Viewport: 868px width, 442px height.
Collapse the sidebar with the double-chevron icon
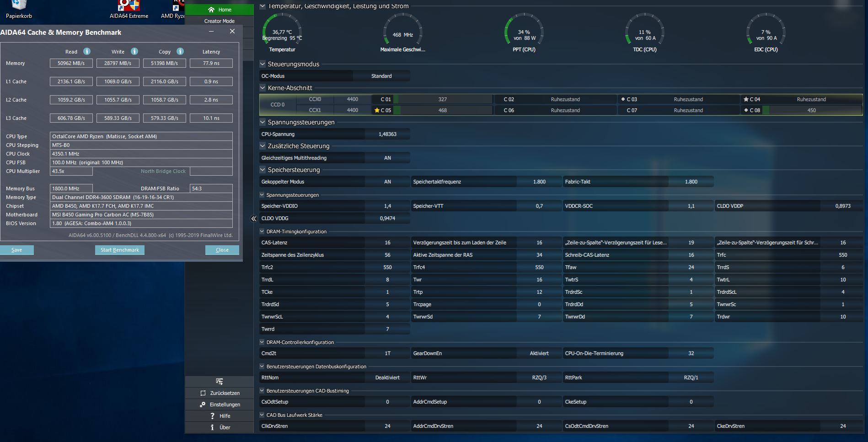click(x=254, y=219)
